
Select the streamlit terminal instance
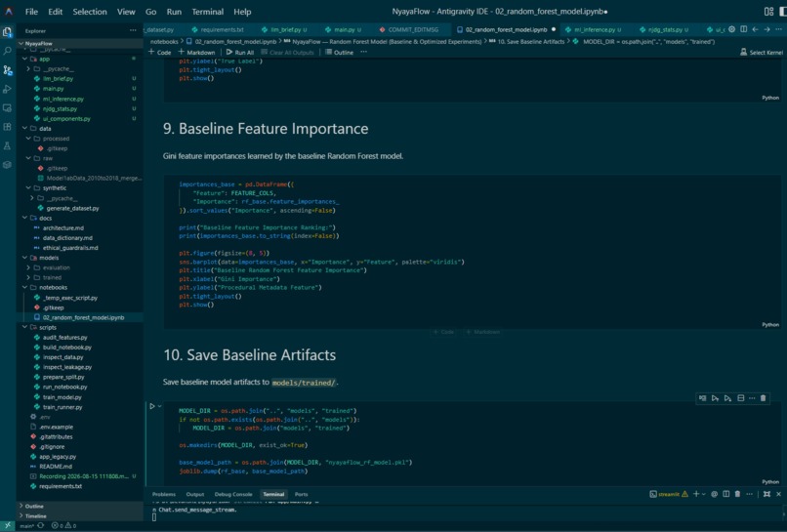669,494
